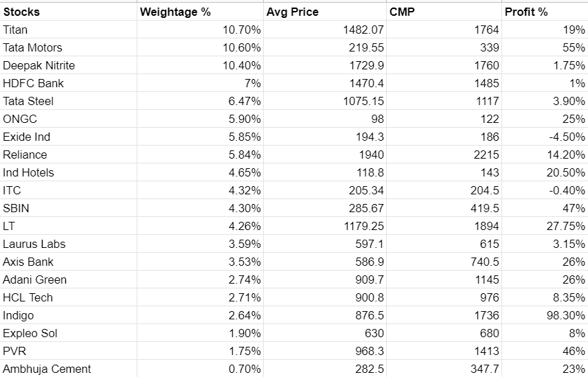Click Indigo profit cell 98.30%

545,316
